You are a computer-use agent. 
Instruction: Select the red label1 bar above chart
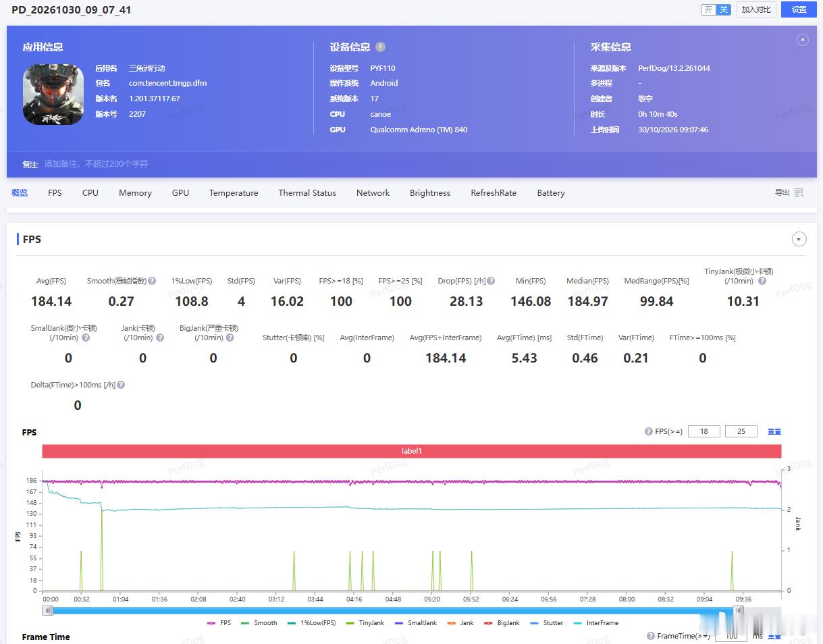coord(411,451)
